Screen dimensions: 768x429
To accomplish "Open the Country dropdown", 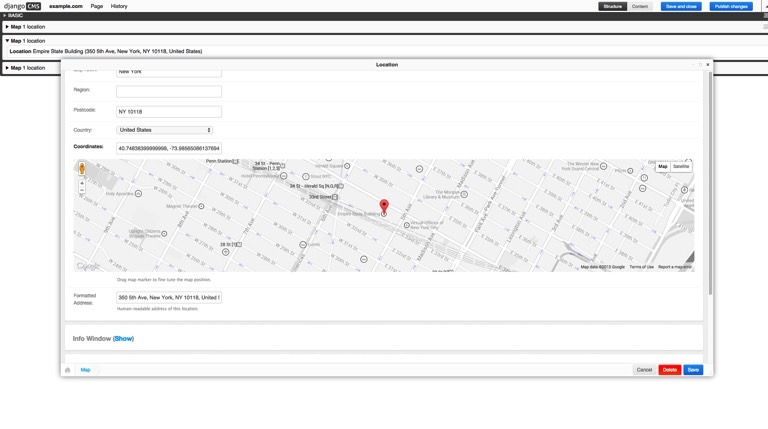I will pos(165,130).
